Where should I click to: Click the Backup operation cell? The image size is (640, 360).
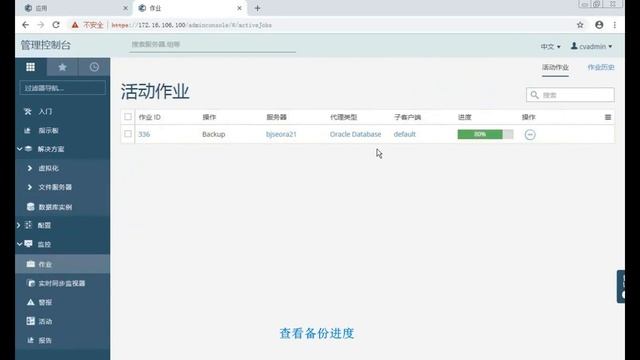[213, 134]
